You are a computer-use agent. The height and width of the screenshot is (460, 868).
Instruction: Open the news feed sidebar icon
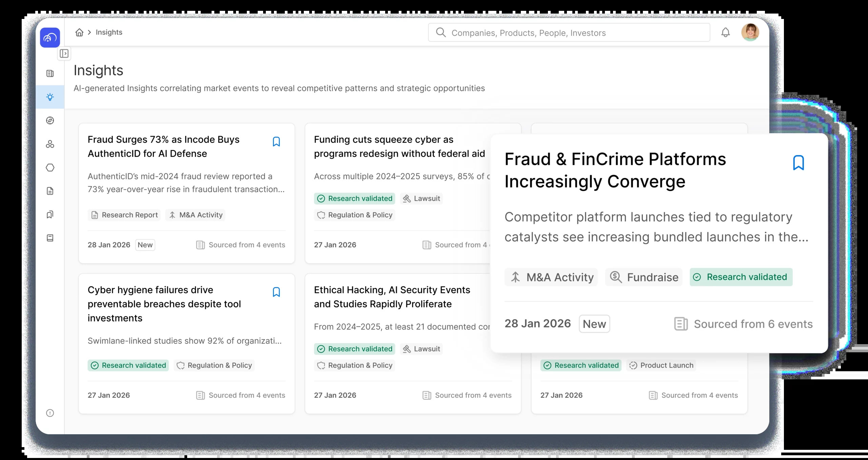point(50,74)
